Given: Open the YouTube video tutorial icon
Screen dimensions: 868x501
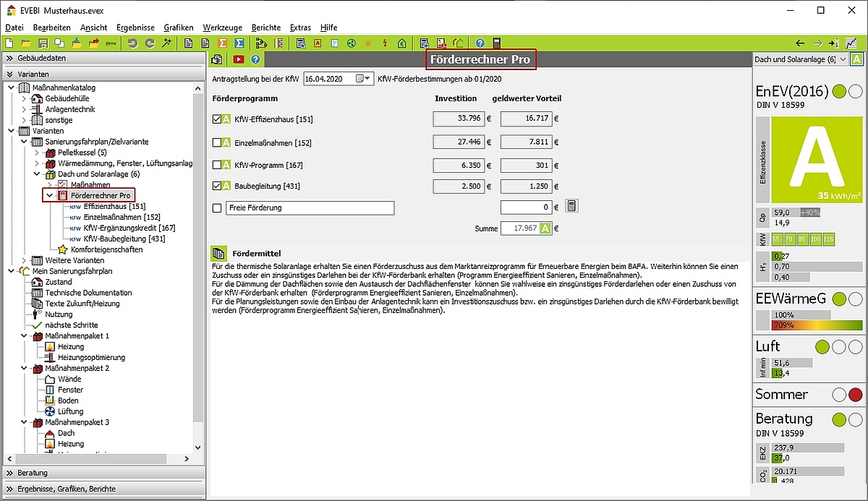Looking at the screenshot, I should click(x=238, y=59).
